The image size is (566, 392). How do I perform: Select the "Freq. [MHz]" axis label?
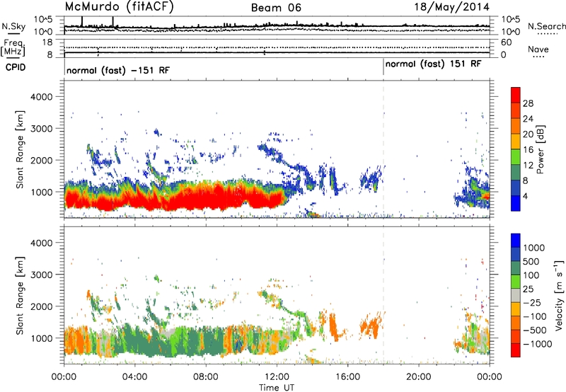pyautogui.click(x=13, y=47)
